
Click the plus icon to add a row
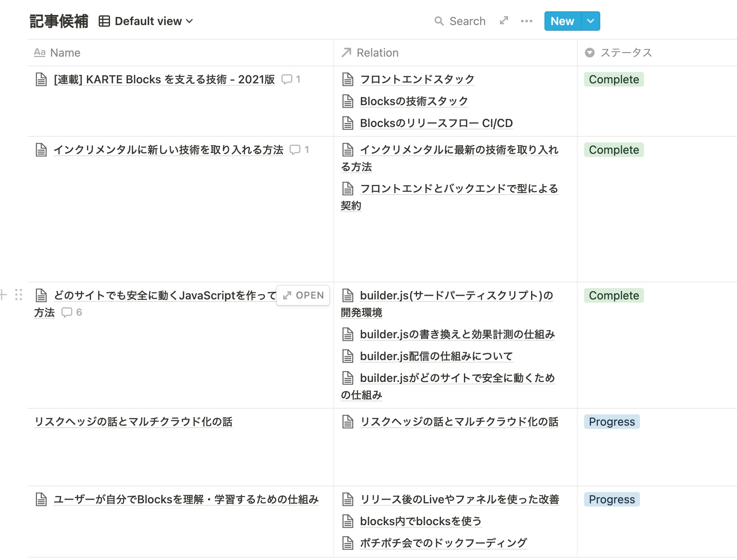click(x=4, y=295)
